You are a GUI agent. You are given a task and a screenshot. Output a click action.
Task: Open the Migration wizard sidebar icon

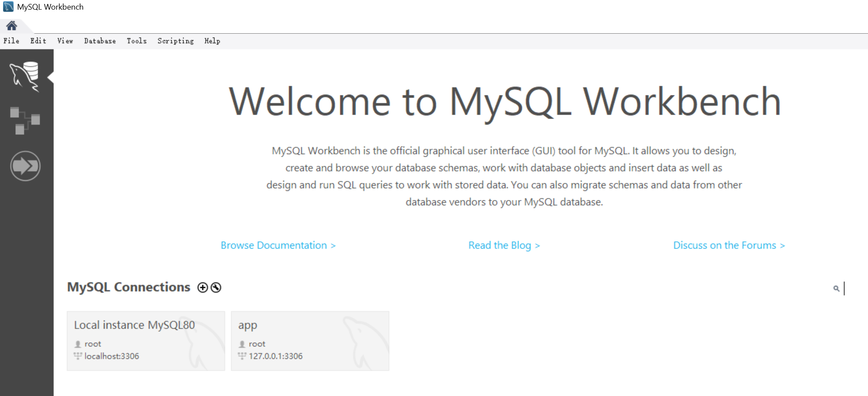pyautogui.click(x=25, y=166)
